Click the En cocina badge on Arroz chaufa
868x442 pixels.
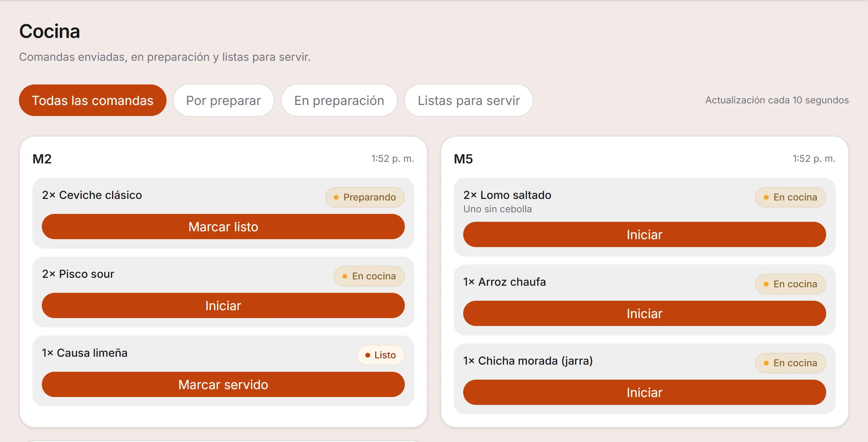point(790,284)
